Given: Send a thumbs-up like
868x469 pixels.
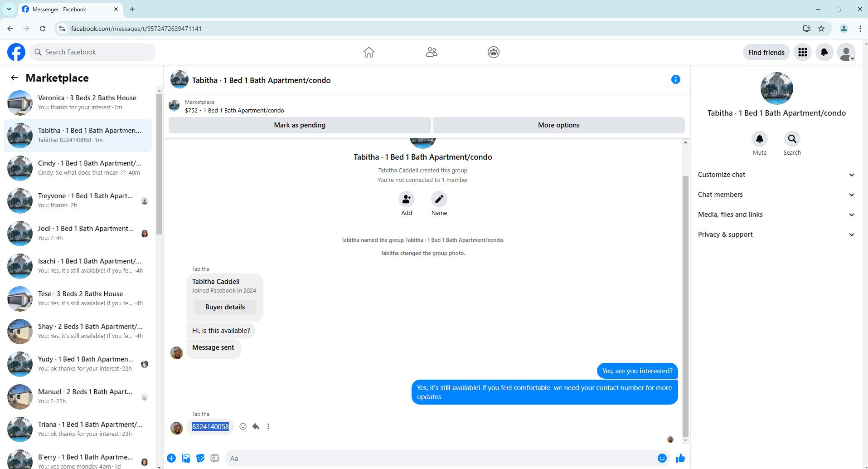Looking at the screenshot, I should point(680,458).
